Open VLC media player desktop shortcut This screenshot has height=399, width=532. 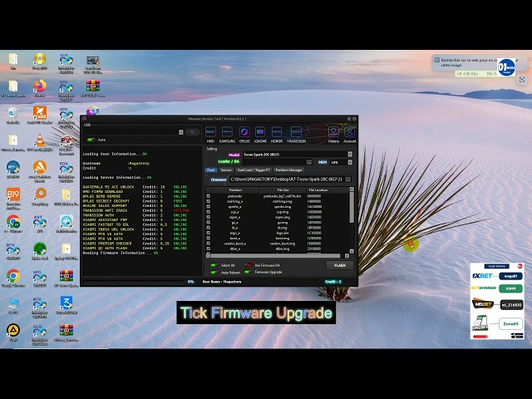(40, 142)
